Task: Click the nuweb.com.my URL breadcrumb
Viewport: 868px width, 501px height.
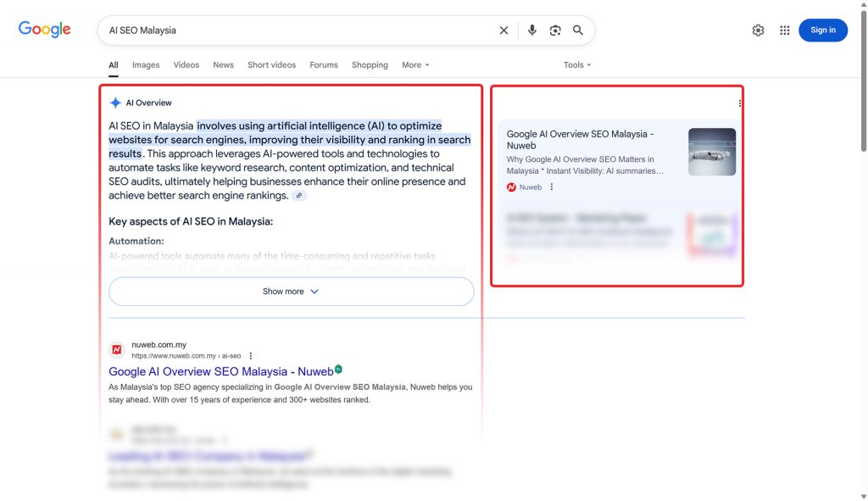Action: [x=186, y=356]
